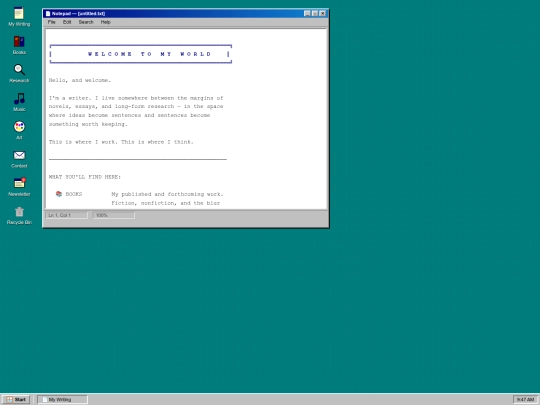Select My Writing taskbar button
540x405 pixels.
[63, 399]
